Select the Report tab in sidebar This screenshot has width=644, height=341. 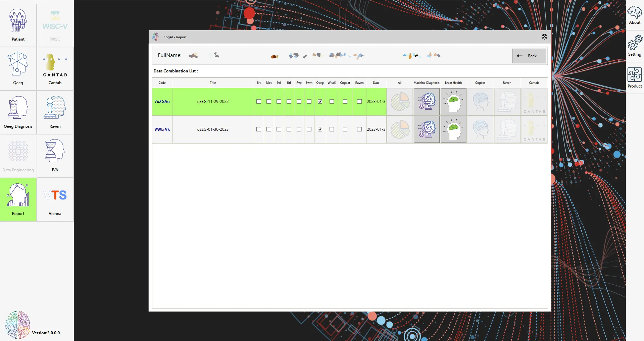pyautogui.click(x=18, y=199)
